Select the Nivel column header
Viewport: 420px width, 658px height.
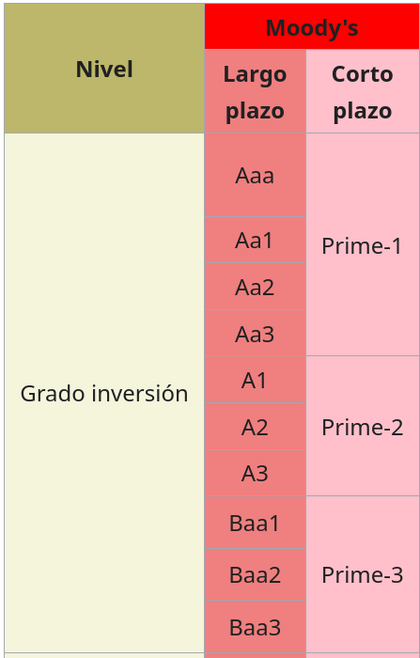[x=104, y=68]
